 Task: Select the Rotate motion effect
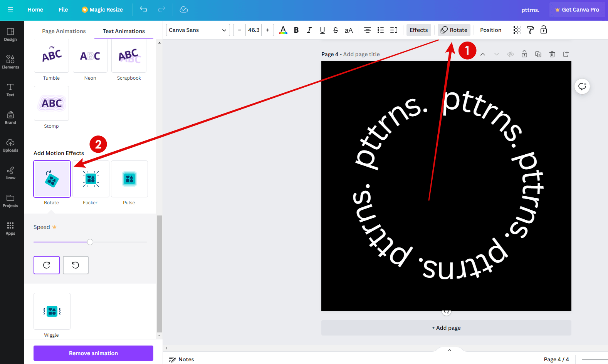click(x=52, y=179)
